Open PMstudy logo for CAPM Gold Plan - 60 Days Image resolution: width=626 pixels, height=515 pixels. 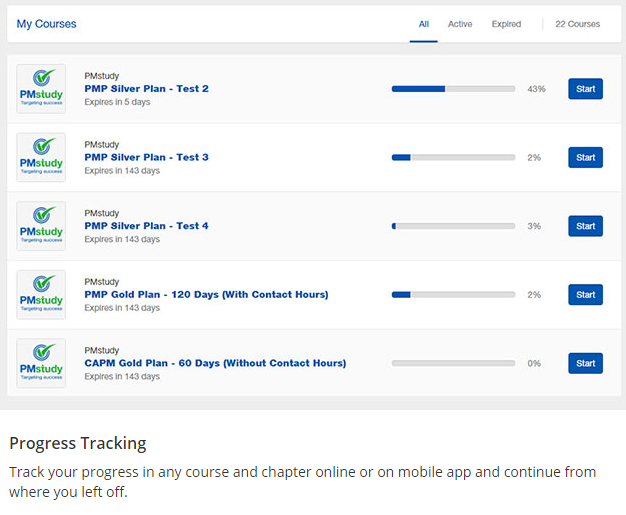tap(41, 363)
